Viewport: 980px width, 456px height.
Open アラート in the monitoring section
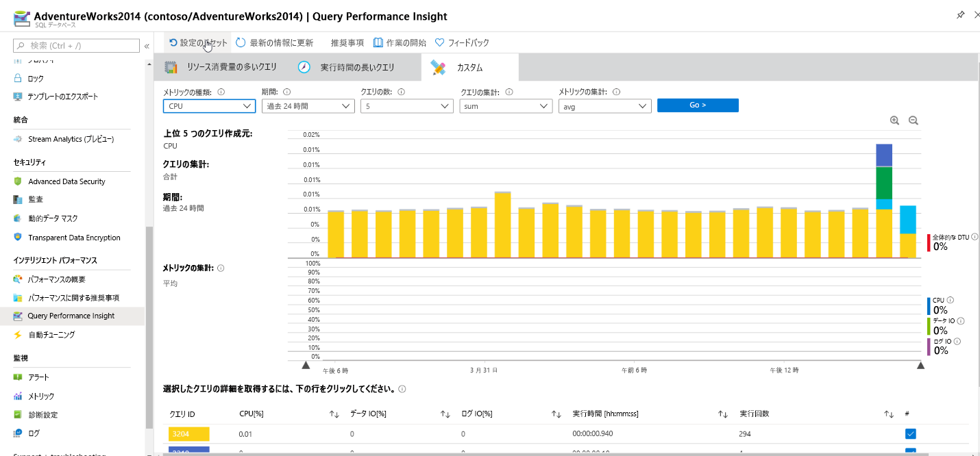(x=39, y=377)
